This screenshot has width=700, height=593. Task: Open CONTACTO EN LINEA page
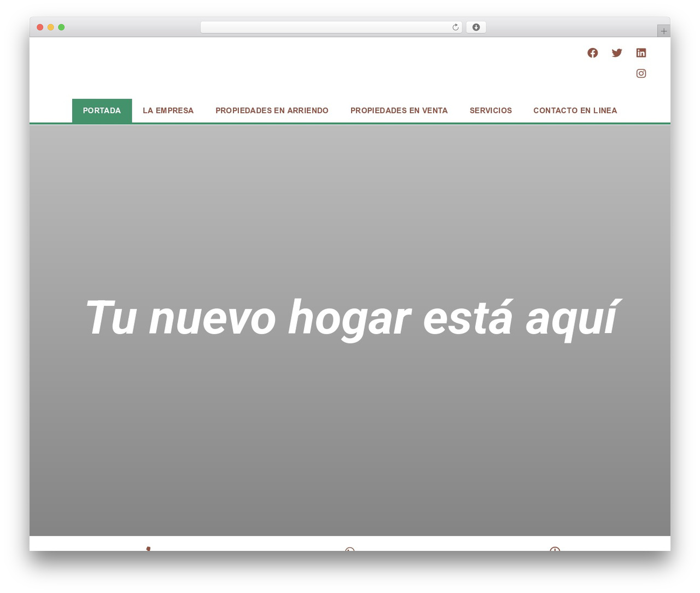(x=575, y=111)
